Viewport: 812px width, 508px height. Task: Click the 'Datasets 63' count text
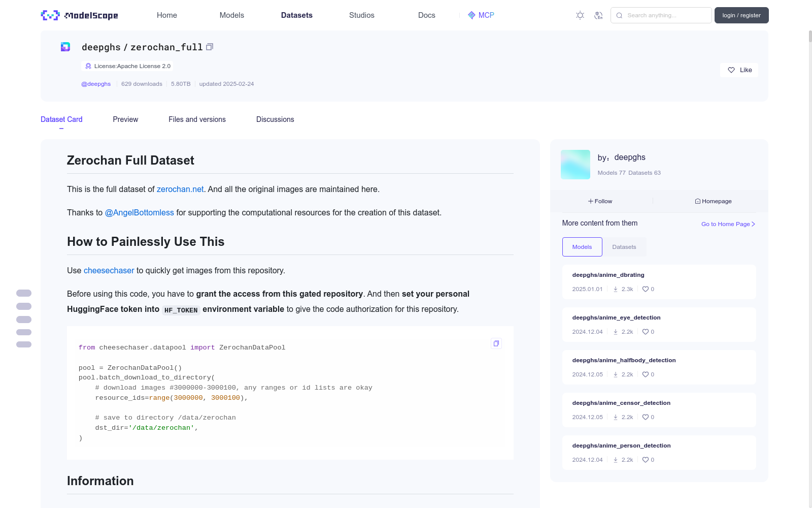[x=645, y=173]
